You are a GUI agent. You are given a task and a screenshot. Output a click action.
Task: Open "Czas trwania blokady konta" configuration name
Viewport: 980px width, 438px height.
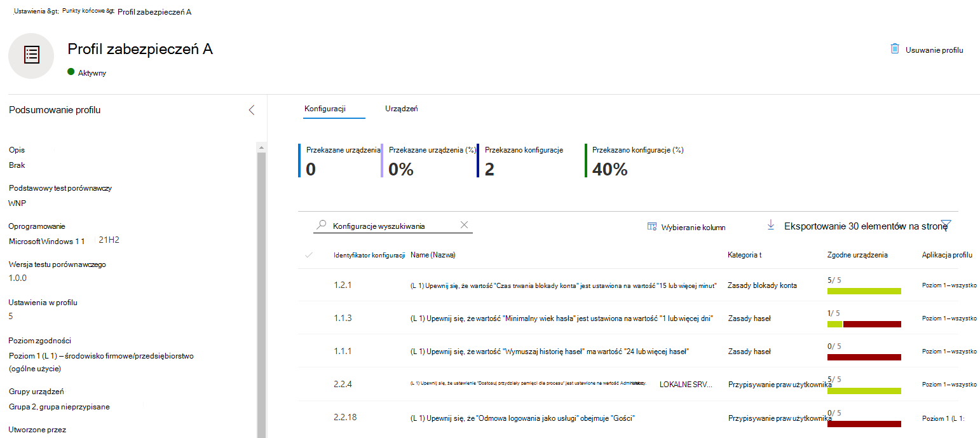(564, 286)
